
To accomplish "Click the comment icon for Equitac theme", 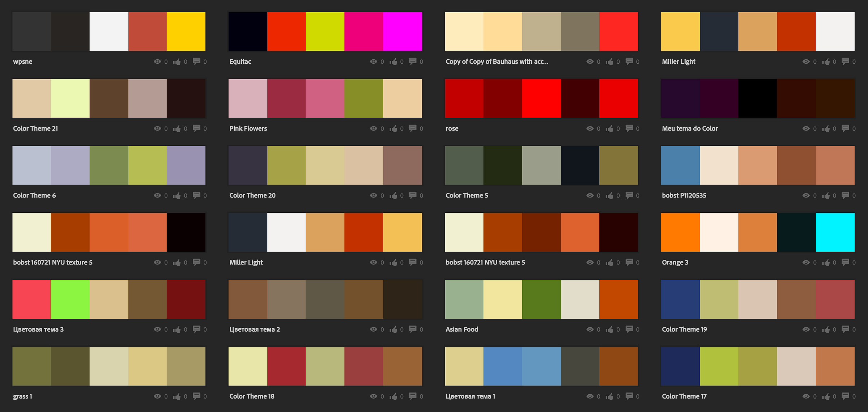I will point(412,61).
